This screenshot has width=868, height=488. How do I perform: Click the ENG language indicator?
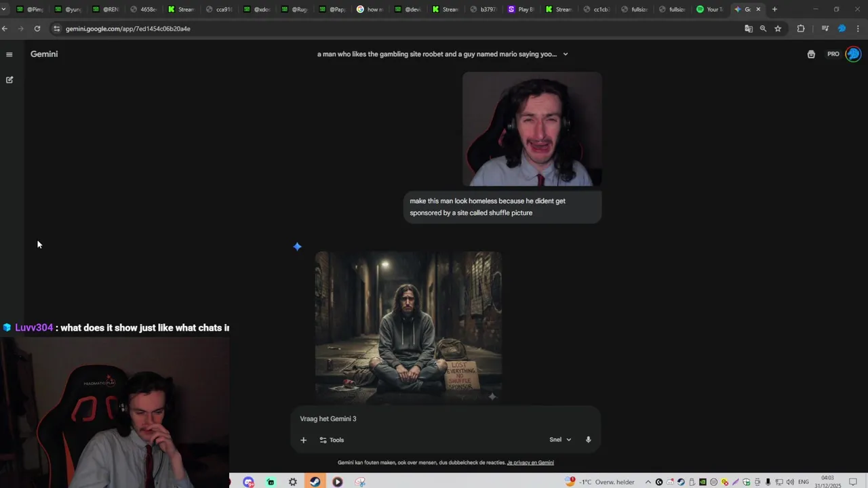[x=804, y=482]
